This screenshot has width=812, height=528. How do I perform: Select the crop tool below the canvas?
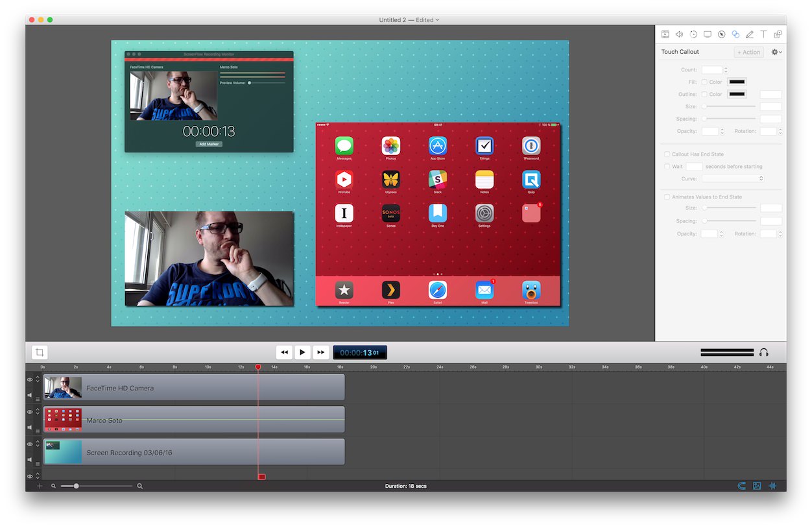[x=40, y=352]
